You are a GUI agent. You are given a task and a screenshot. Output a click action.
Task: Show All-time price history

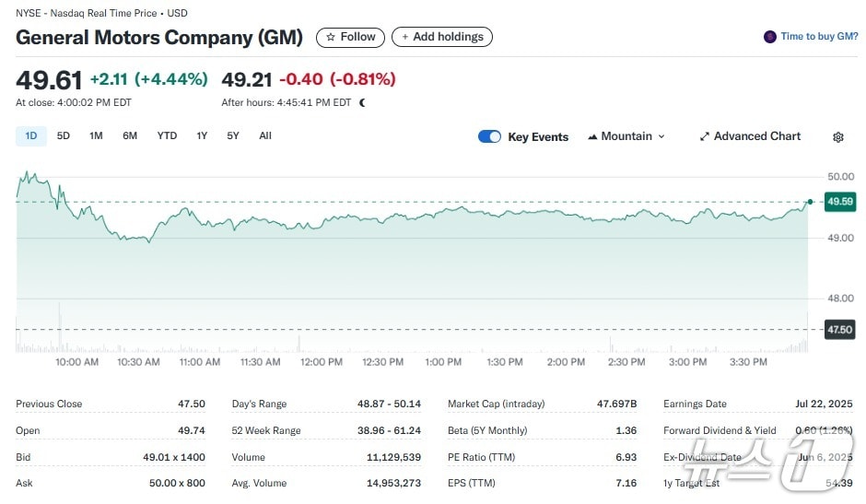(x=265, y=136)
